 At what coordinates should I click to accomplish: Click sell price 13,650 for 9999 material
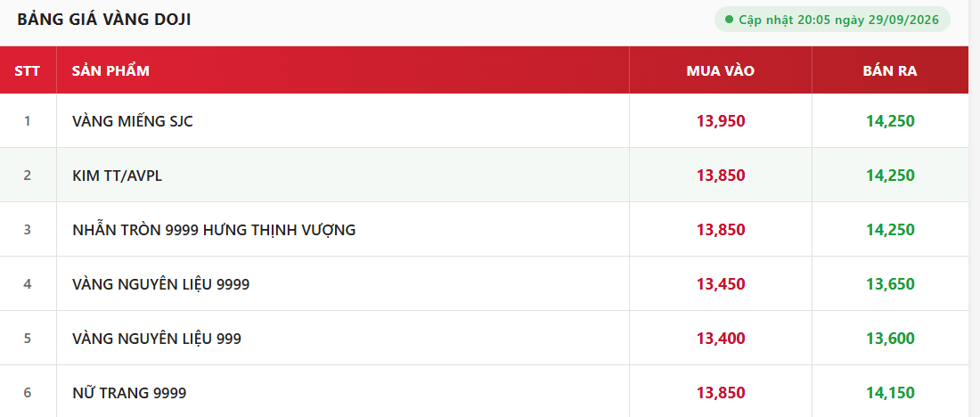pyautogui.click(x=890, y=284)
